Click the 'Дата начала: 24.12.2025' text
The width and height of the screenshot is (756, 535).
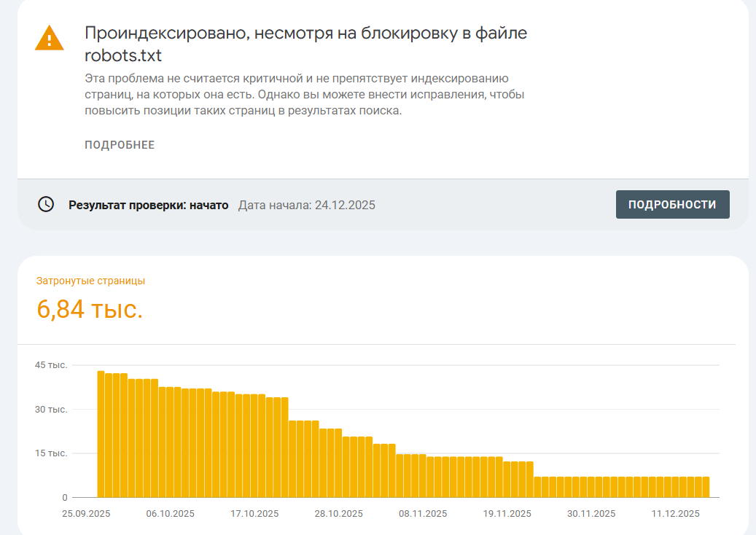point(307,205)
